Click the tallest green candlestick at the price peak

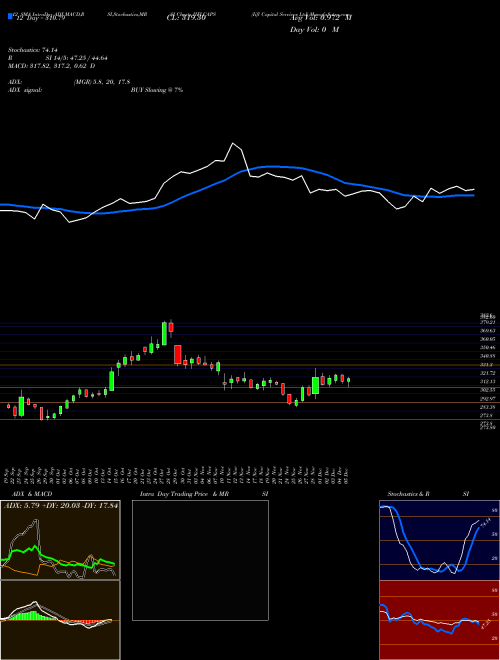tap(164, 333)
